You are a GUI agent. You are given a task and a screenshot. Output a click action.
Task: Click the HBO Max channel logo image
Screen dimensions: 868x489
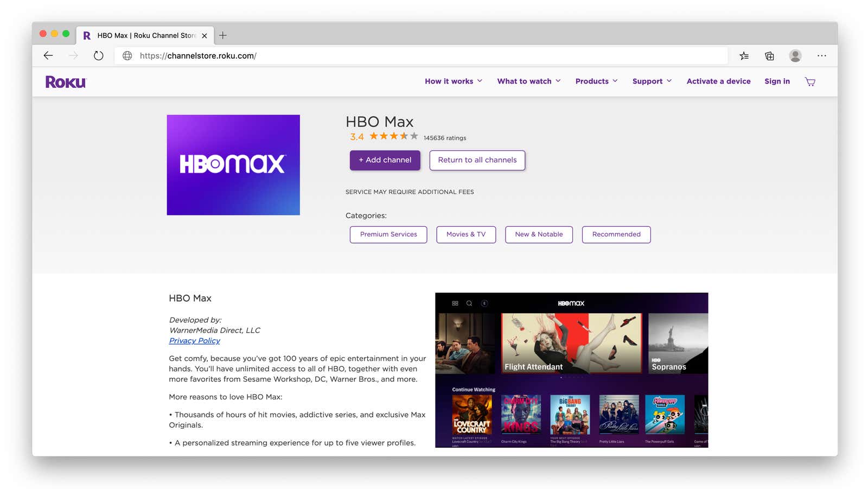(x=233, y=165)
